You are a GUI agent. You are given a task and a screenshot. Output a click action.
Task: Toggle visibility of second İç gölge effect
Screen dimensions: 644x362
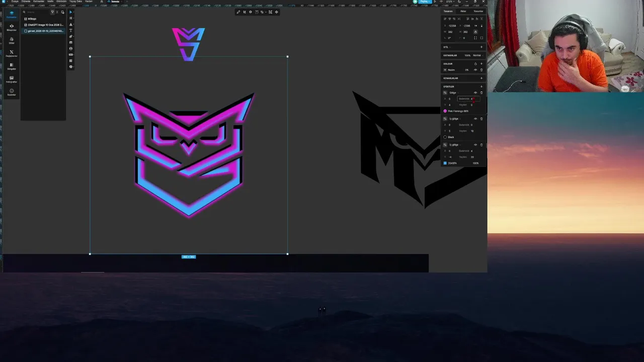[x=475, y=145]
